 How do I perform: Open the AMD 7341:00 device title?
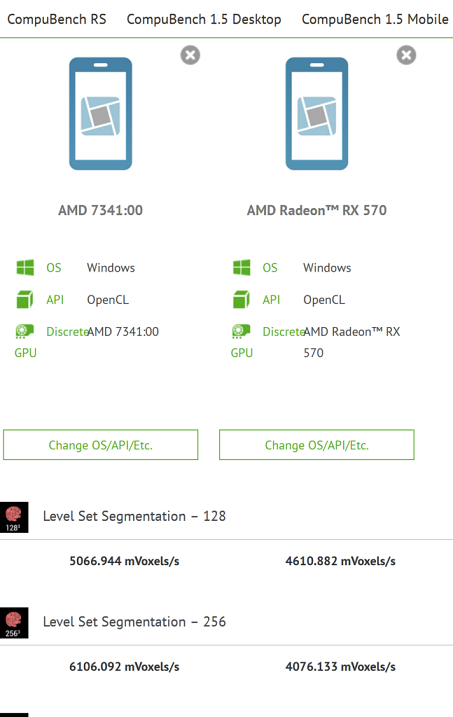pyautogui.click(x=101, y=210)
